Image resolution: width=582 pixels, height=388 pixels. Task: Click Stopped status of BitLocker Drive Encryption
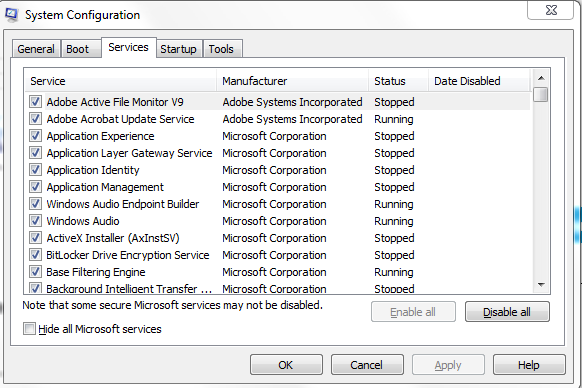click(x=394, y=255)
